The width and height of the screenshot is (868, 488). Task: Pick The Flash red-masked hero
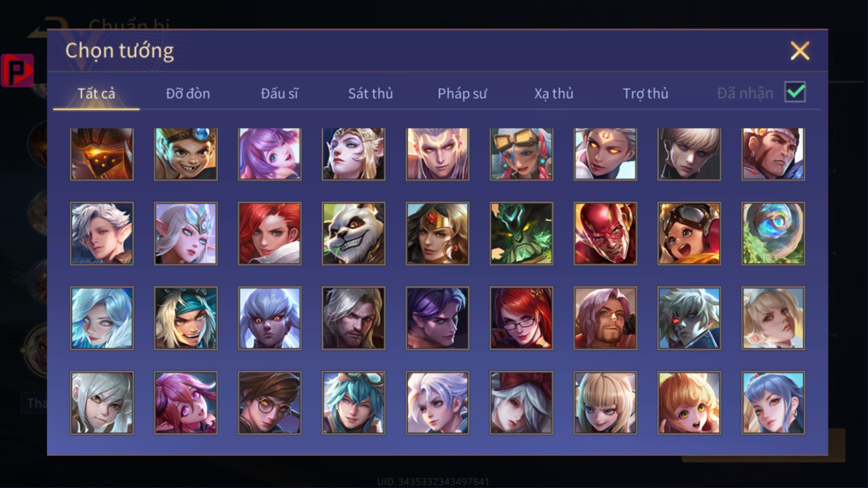pyautogui.click(x=605, y=233)
